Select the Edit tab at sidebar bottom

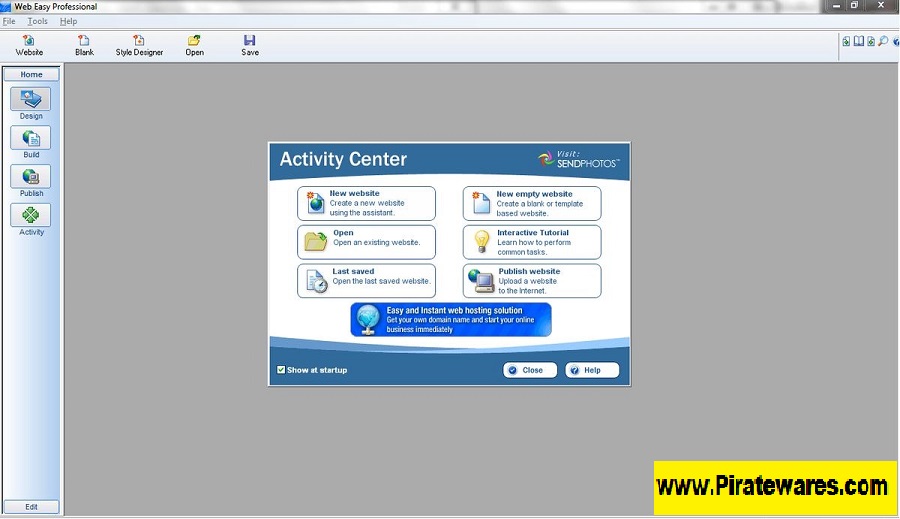(31, 507)
